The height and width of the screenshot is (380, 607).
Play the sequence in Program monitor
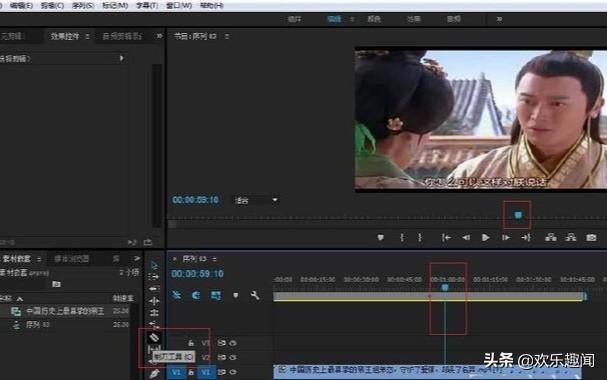point(485,238)
